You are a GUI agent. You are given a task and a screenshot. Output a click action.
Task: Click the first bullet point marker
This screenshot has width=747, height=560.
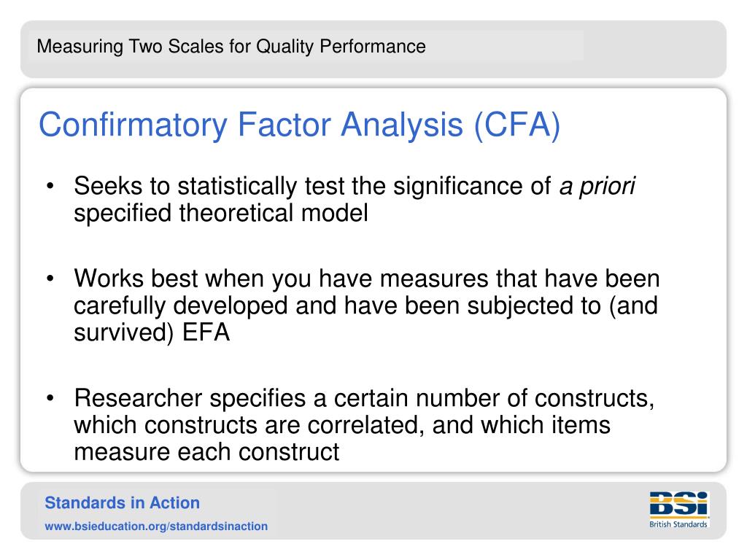pos(50,186)
